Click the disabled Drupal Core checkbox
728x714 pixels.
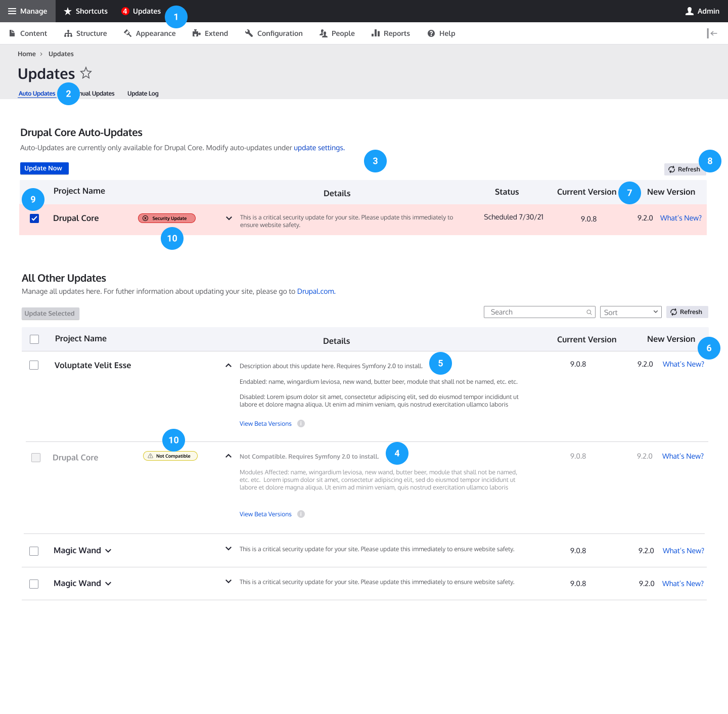[x=36, y=458]
